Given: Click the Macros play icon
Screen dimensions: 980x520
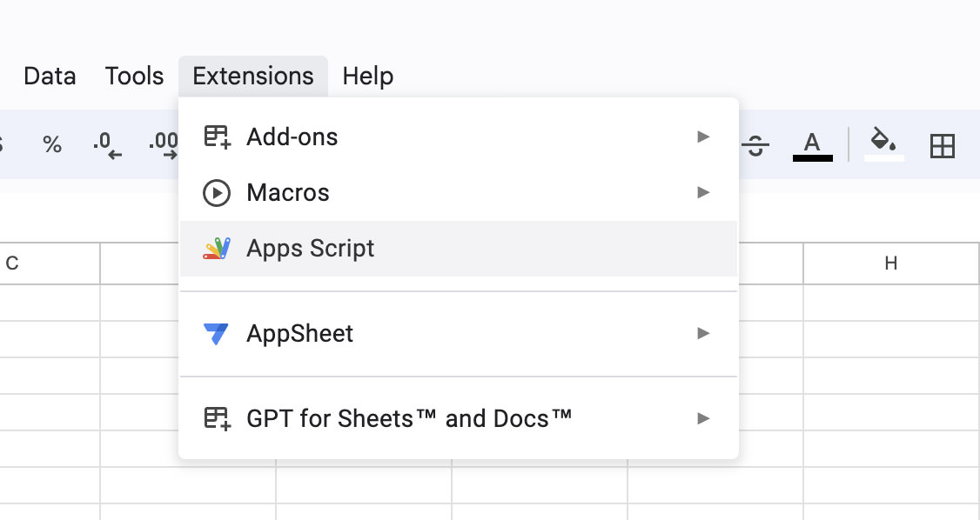Looking at the screenshot, I should point(217,192).
